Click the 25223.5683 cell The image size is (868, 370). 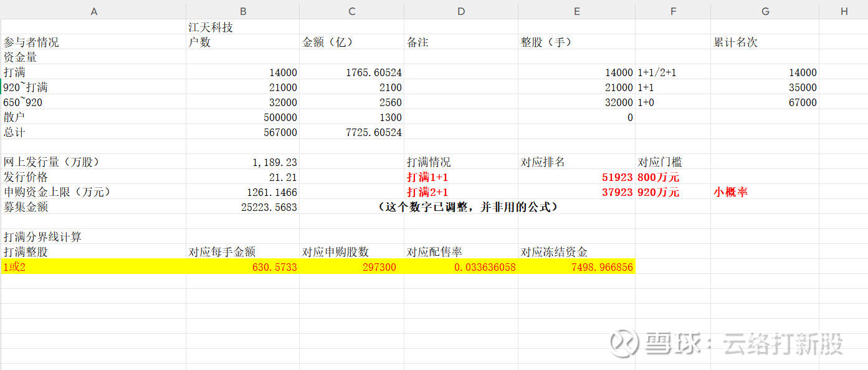[242, 207]
